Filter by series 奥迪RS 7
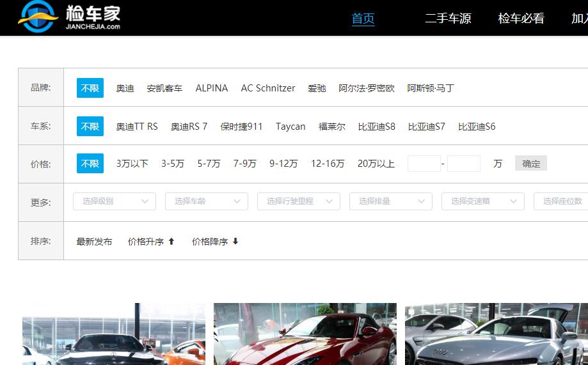 189,127
